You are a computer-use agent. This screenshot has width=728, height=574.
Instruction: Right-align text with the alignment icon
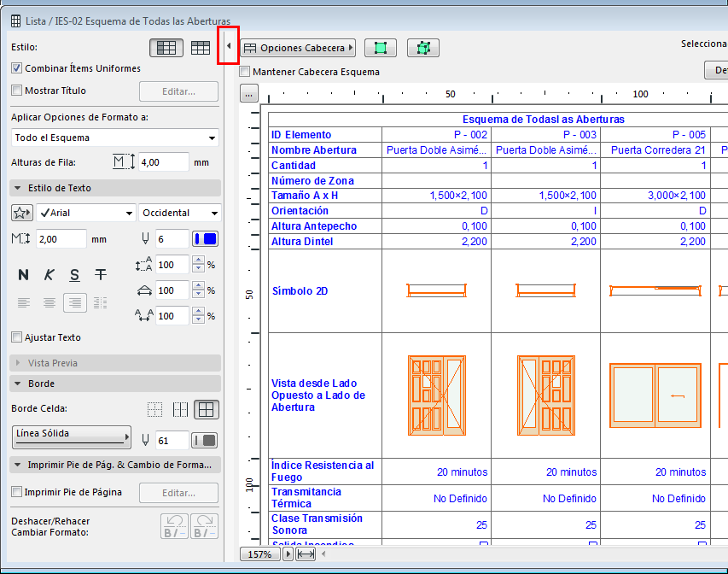[75, 302]
